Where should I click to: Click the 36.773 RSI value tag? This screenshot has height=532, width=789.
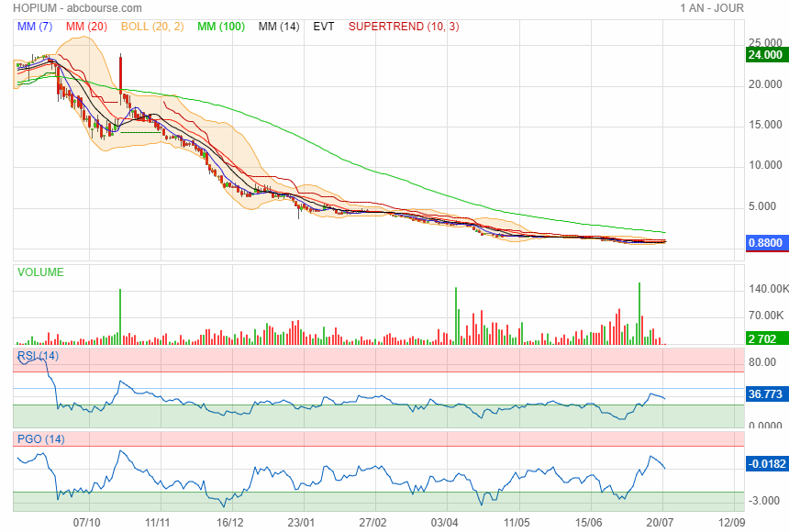[767, 393]
